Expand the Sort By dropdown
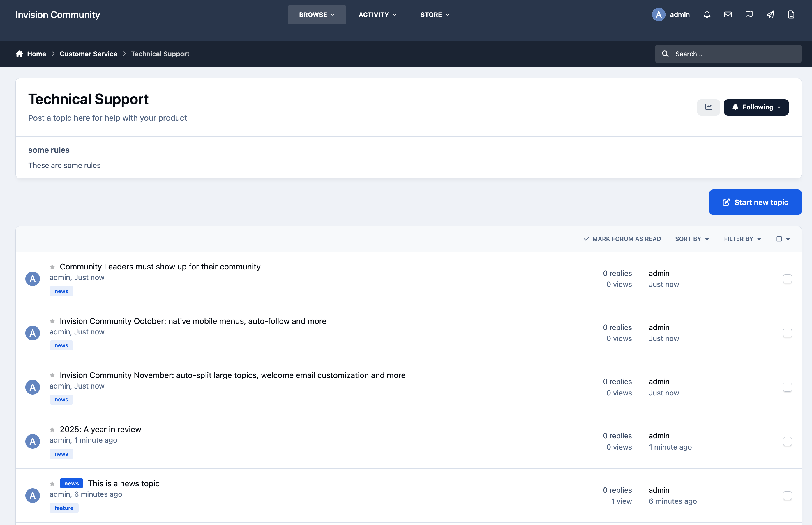The height and width of the screenshot is (525, 812). [692, 239]
